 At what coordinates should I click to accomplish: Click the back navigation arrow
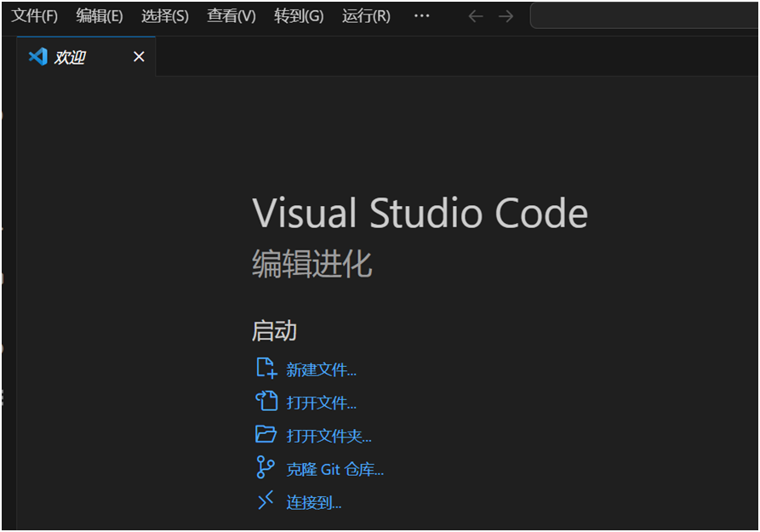tap(476, 16)
